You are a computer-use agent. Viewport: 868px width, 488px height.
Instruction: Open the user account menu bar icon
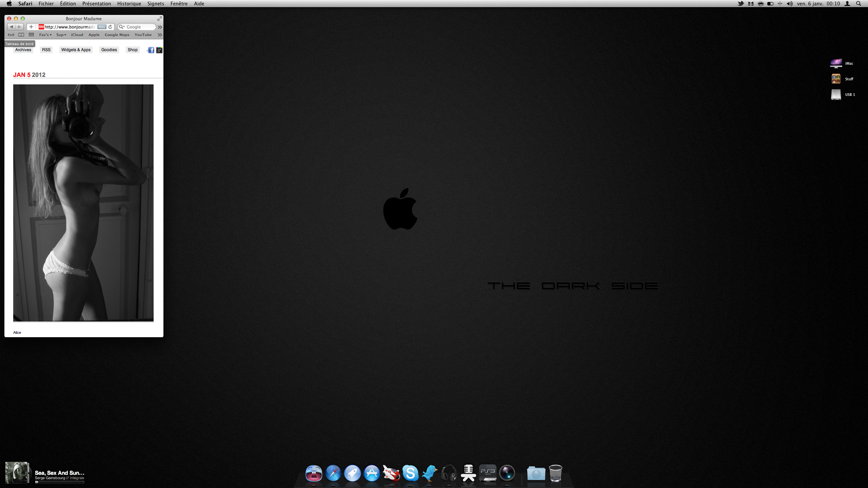pyautogui.click(x=847, y=4)
